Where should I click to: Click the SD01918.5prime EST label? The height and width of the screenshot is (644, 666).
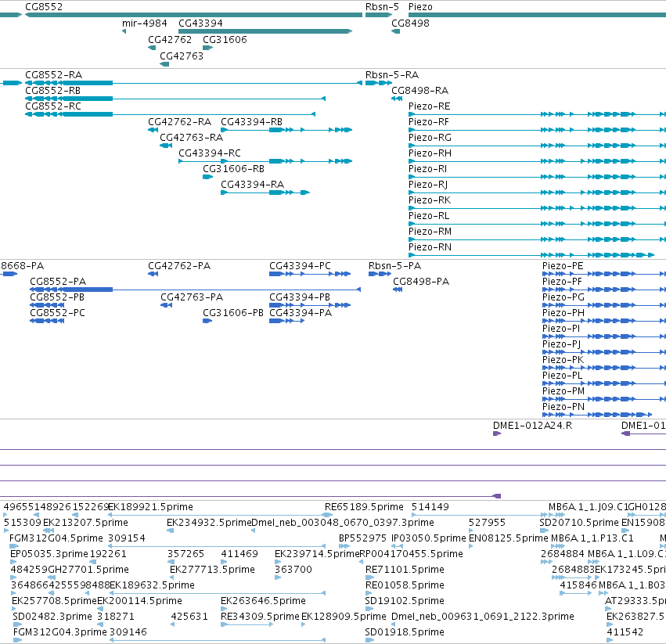405,632
